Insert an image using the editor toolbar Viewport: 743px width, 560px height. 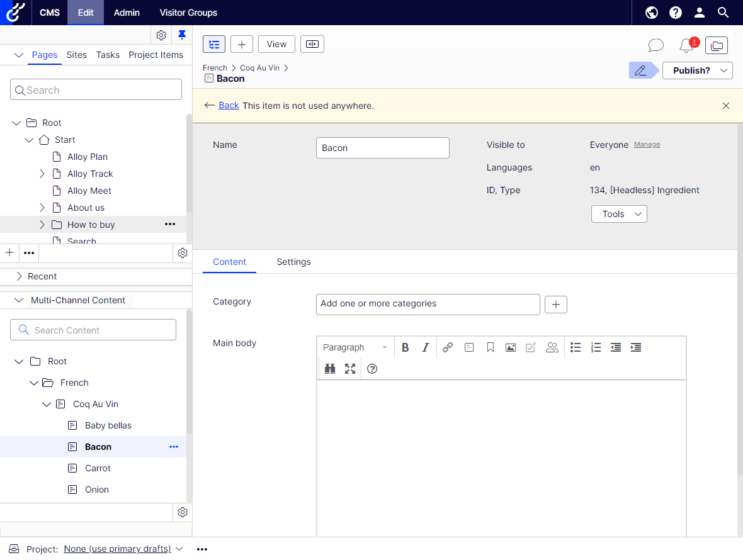(x=511, y=347)
